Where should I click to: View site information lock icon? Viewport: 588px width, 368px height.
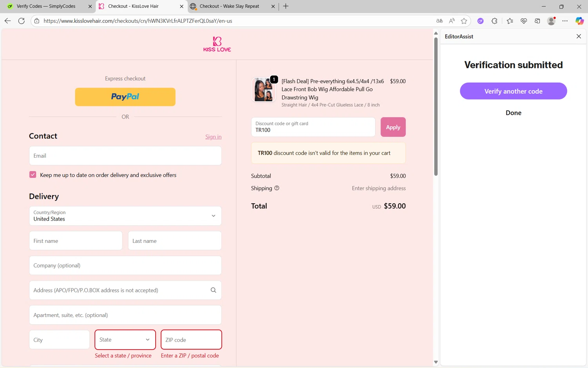tap(37, 21)
